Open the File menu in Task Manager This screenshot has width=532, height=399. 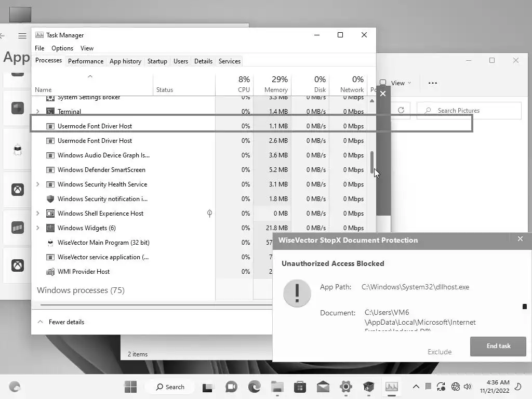click(x=39, y=48)
